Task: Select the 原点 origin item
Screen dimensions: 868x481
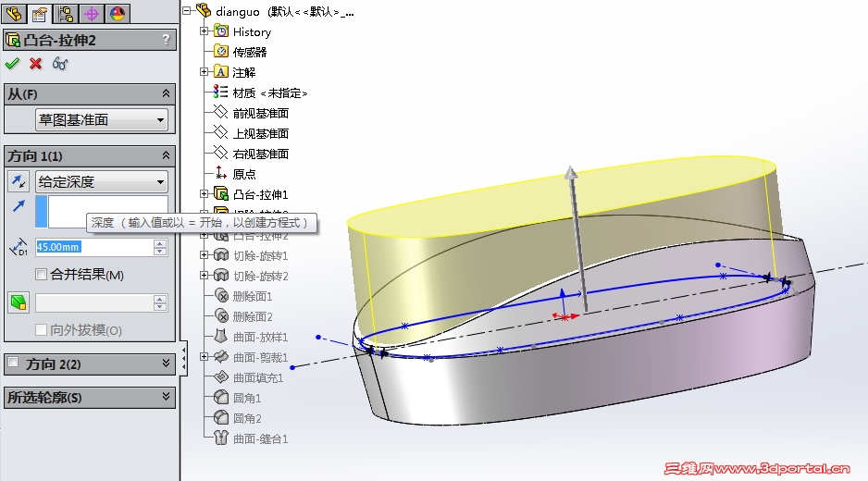Action: coord(244,174)
